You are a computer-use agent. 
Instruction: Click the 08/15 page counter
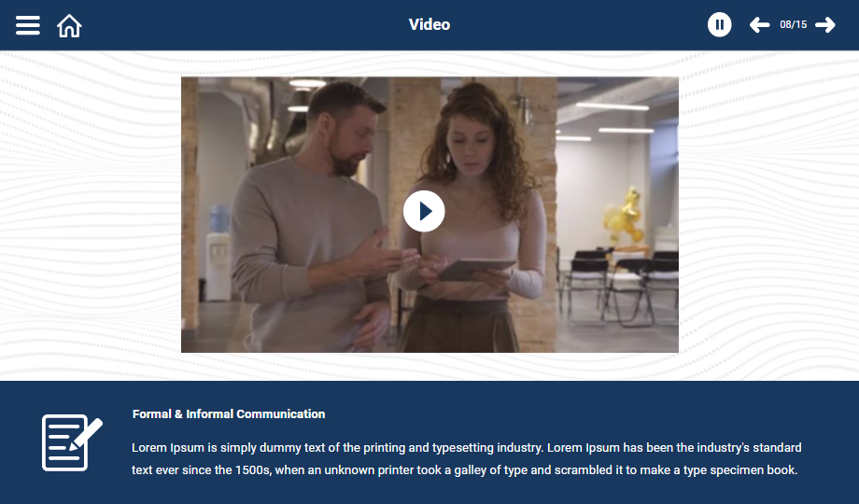793,24
